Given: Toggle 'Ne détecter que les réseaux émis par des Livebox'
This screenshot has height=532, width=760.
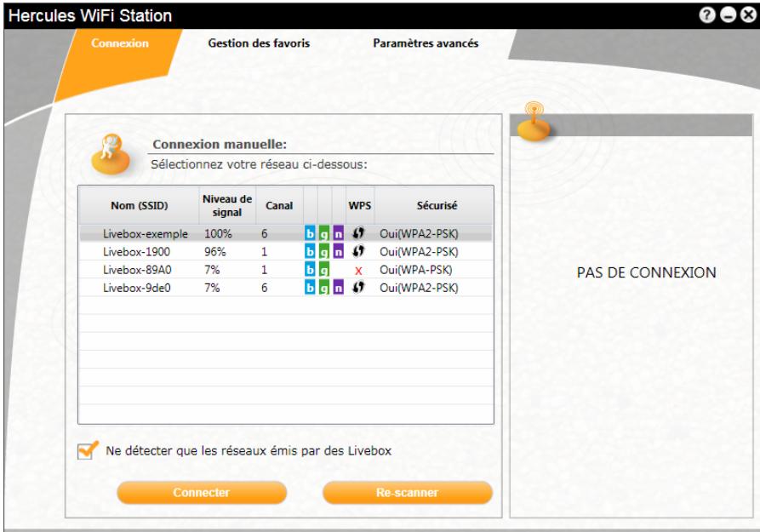Looking at the screenshot, I should pyautogui.click(x=88, y=450).
